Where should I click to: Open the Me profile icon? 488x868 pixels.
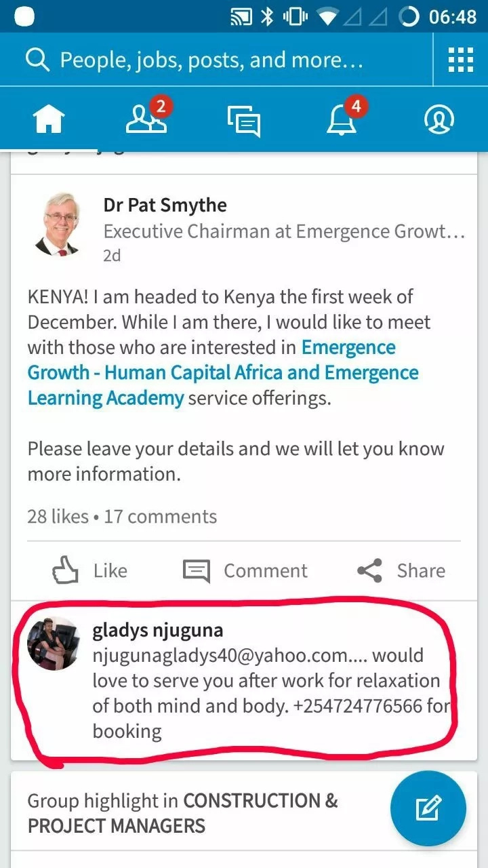(x=439, y=119)
